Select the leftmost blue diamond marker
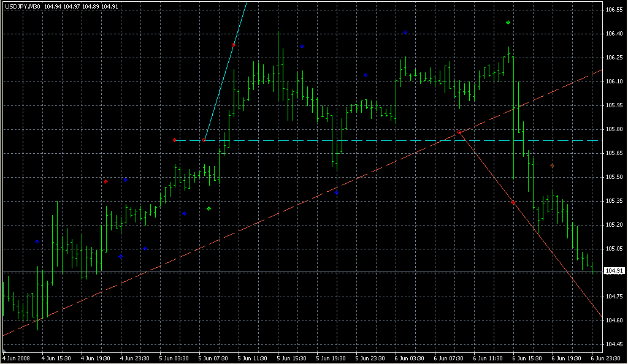628x364 pixels. (37, 242)
